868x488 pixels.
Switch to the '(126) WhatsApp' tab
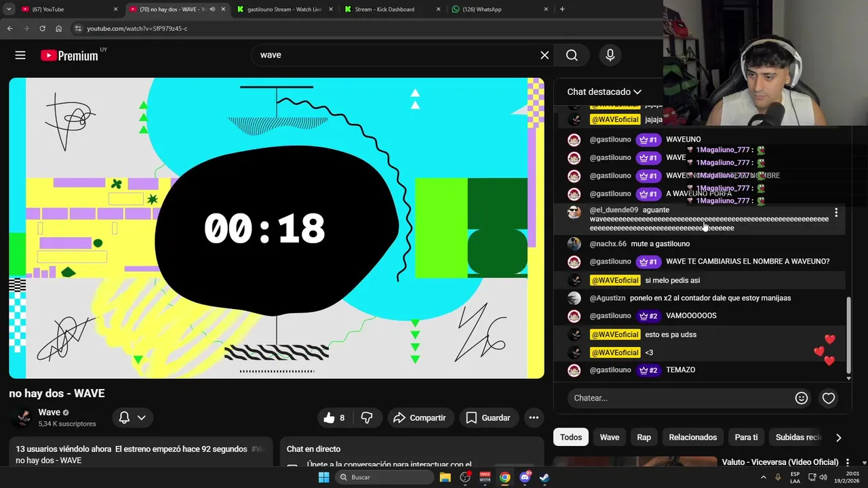[498, 9]
